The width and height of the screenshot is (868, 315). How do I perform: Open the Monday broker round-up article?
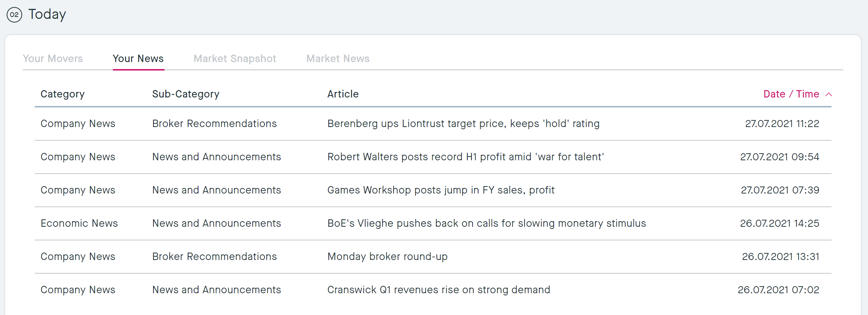tap(387, 257)
